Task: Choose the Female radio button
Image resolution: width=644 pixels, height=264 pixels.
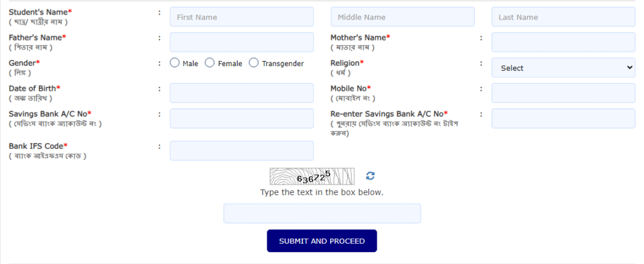Action: pos(210,63)
